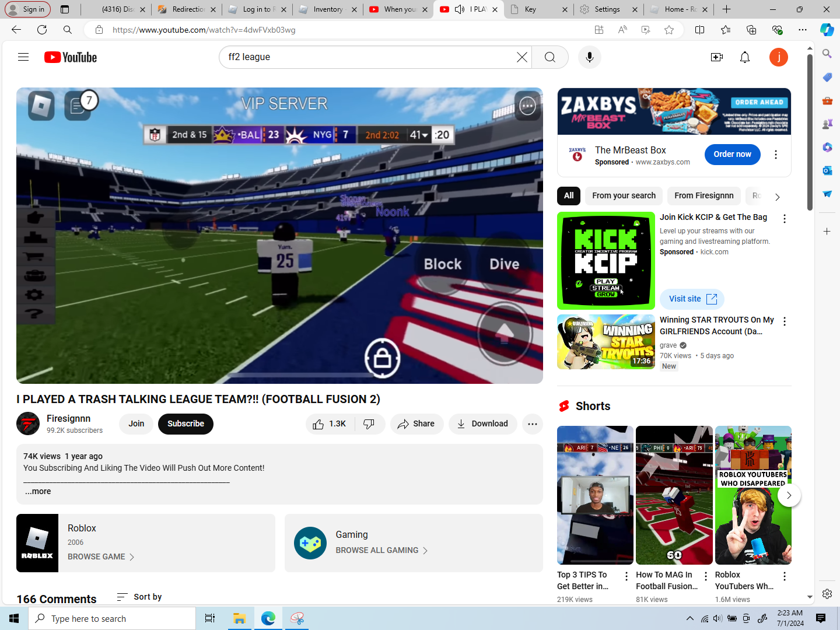Open options for Top 3 TIPS short
The width and height of the screenshot is (840, 630).
point(626,576)
